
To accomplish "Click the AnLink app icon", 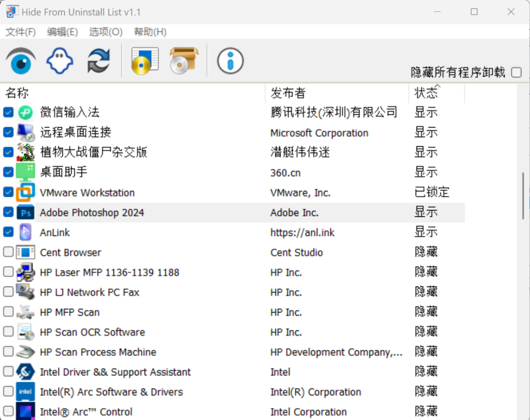I will point(26,233).
